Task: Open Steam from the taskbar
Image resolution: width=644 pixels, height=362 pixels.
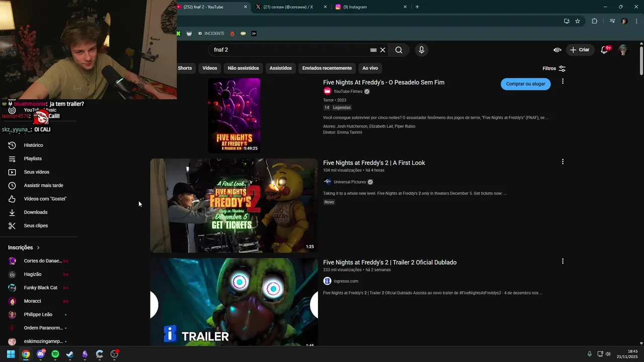Action: click(x=70, y=354)
